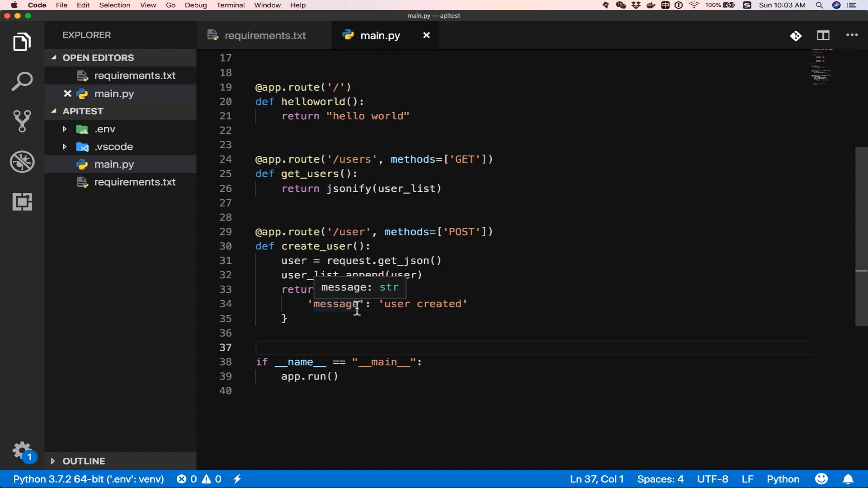Open the More Actions ellipsis menu

click(852, 35)
